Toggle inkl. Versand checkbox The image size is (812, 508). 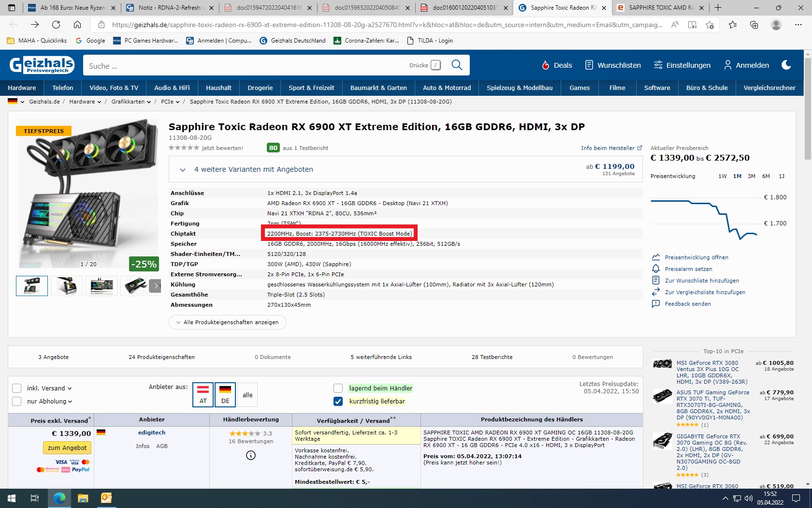[x=17, y=388]
